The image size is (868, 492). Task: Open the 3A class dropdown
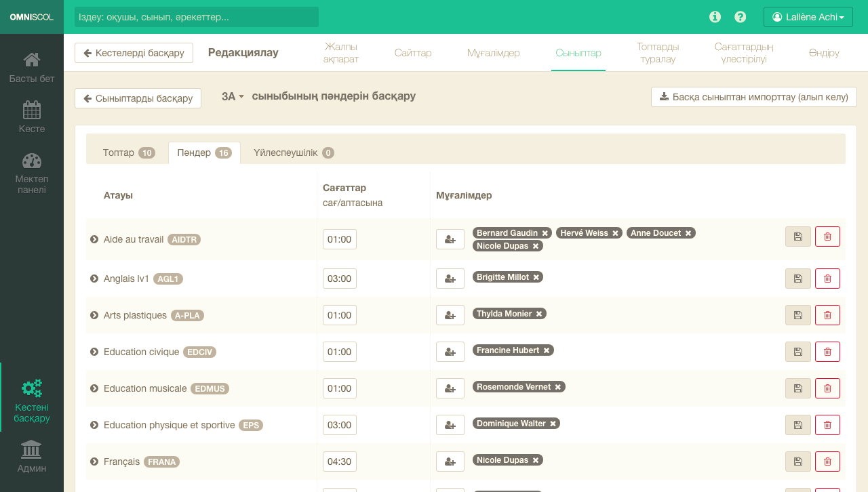click(233, 97)
